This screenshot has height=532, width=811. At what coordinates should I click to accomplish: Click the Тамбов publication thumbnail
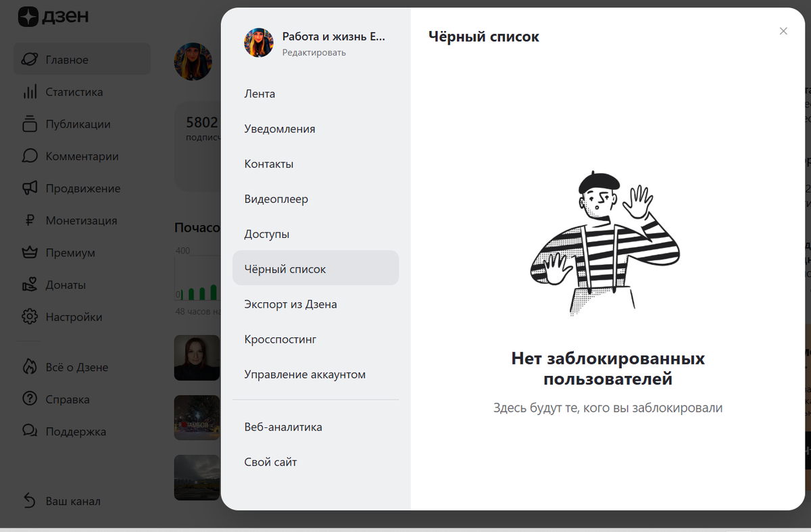(x=197, y=418)
